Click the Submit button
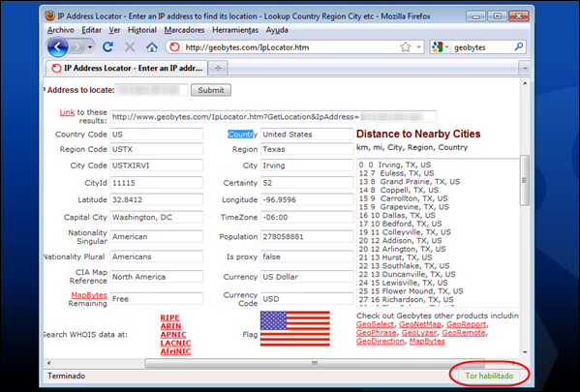 tap(211, 90)
